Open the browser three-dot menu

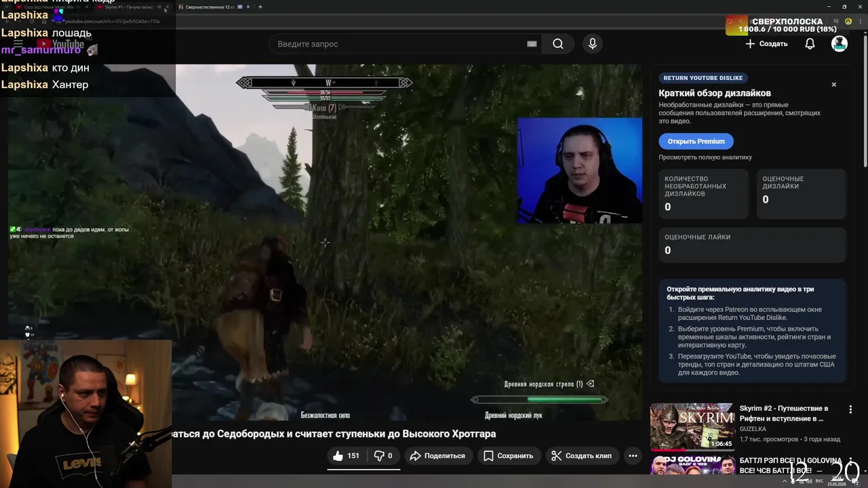point(859,22)
